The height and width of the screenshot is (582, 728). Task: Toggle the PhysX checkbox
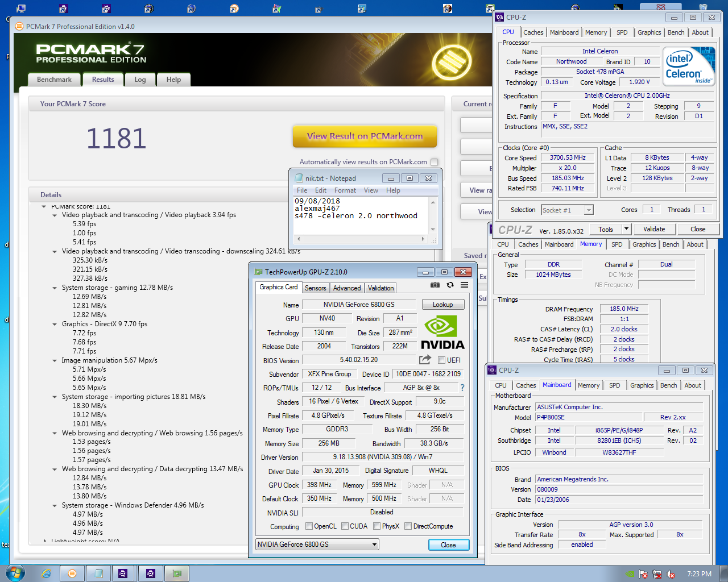tap(377, 526)
